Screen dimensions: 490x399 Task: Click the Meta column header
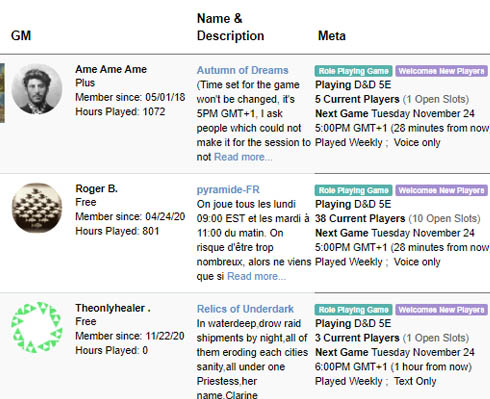pyautogui.click(x=332, y=35)
